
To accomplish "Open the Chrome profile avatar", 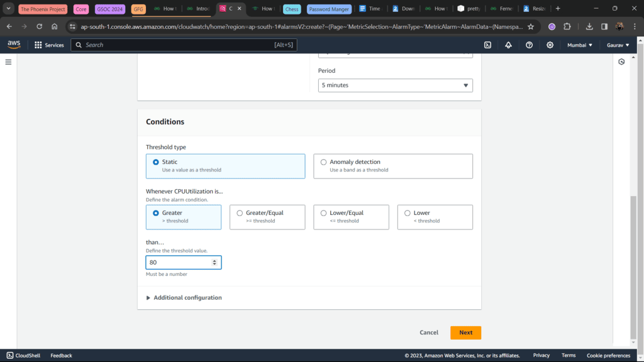I will click(619, 26).
